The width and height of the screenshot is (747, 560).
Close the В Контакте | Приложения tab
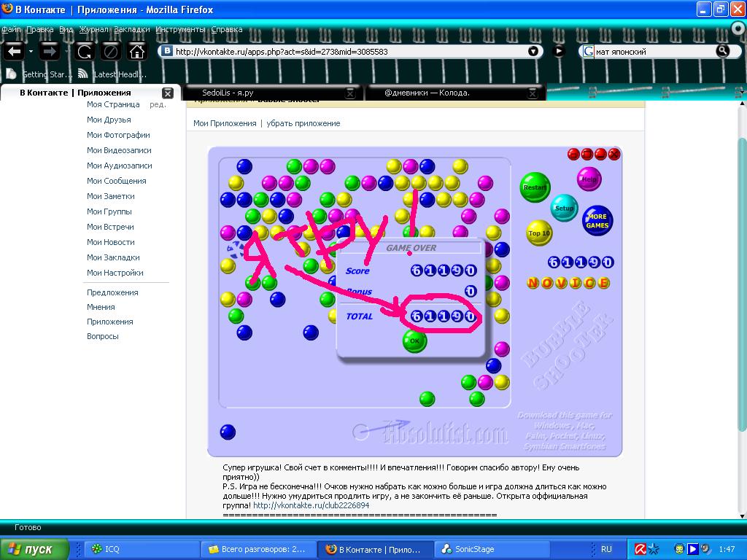point(168,93)
